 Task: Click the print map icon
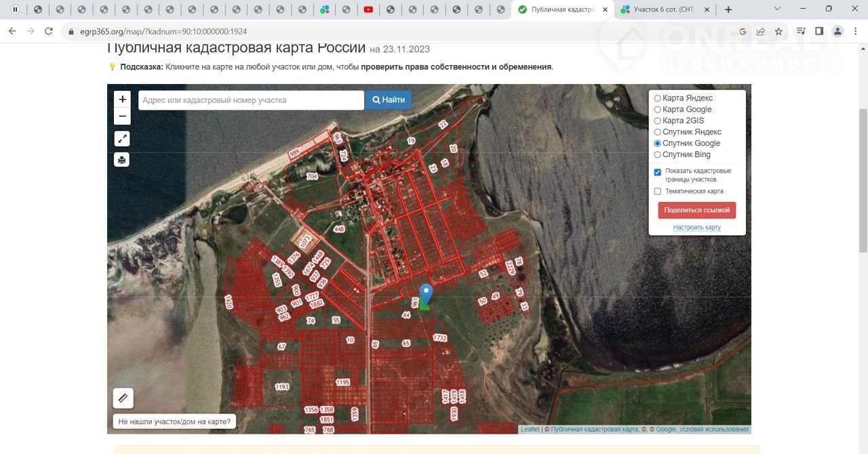(122, 160)
